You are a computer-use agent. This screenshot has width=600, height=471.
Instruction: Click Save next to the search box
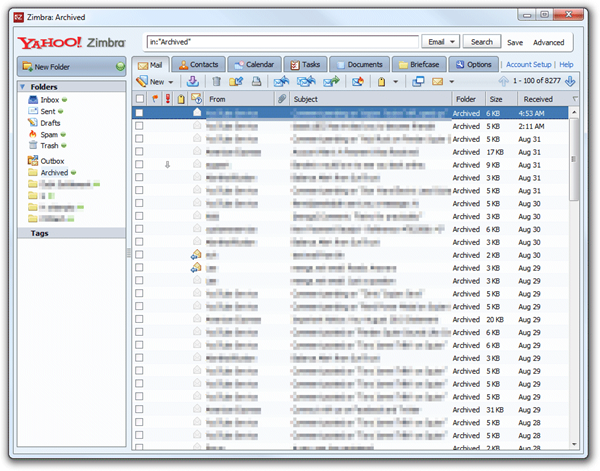515,42
